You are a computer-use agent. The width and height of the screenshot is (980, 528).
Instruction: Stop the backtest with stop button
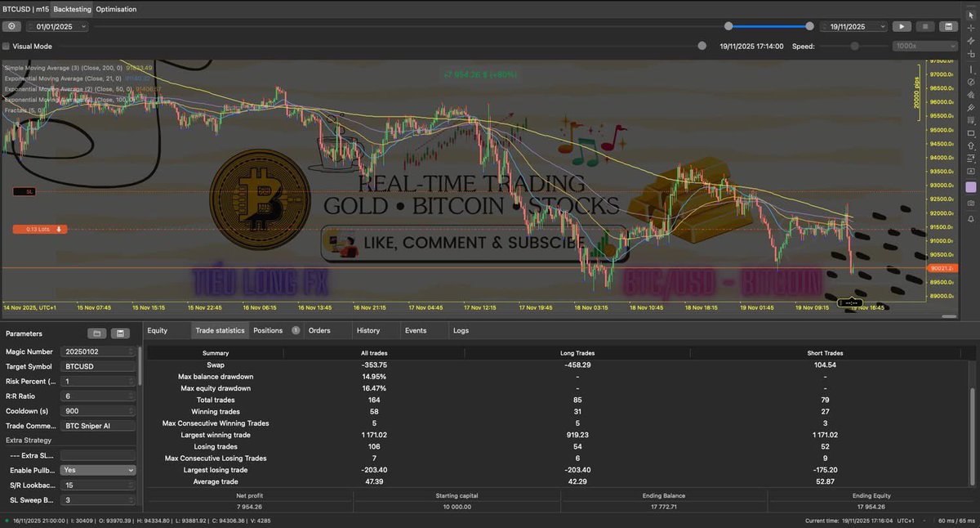(924, 26)
